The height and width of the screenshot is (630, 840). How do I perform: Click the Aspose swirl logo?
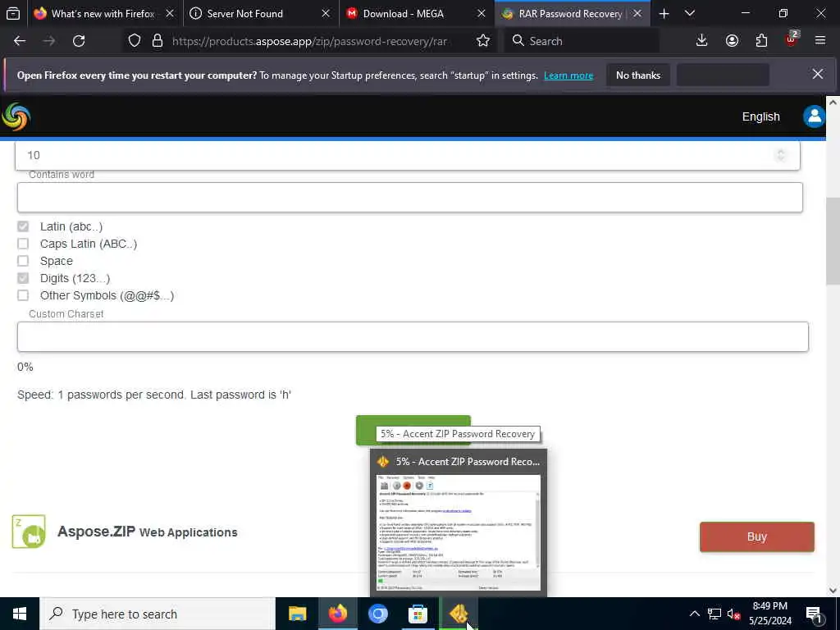pyautogui.click(x=16, y=116)
